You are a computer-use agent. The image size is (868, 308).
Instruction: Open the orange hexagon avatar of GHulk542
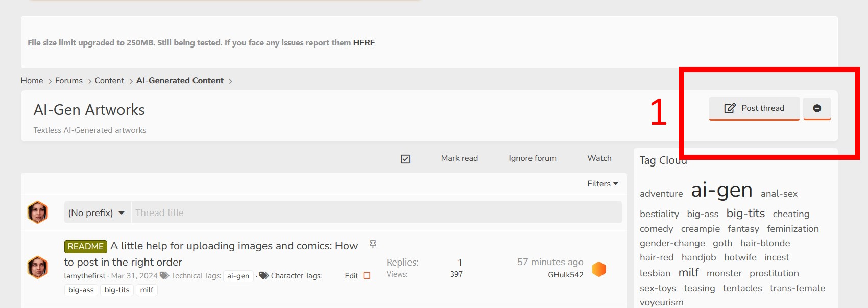point(599,269)
